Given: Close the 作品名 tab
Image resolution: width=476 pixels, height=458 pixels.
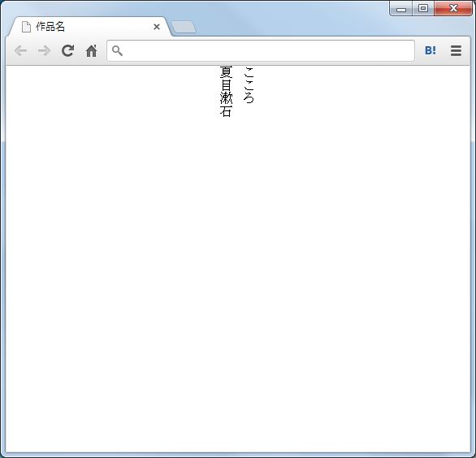Looking at the screenshot, I should pyautogui.click(x=157, y=27).
